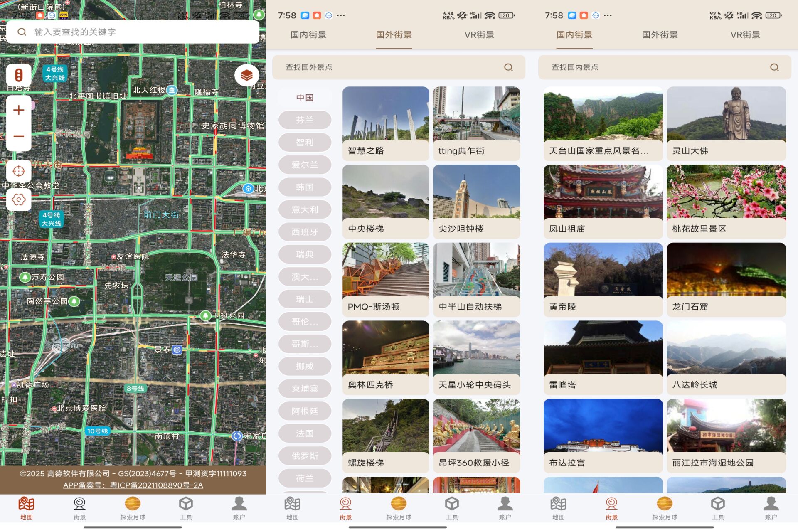
Task: Open the map settings gear icon
Action: 19,199
